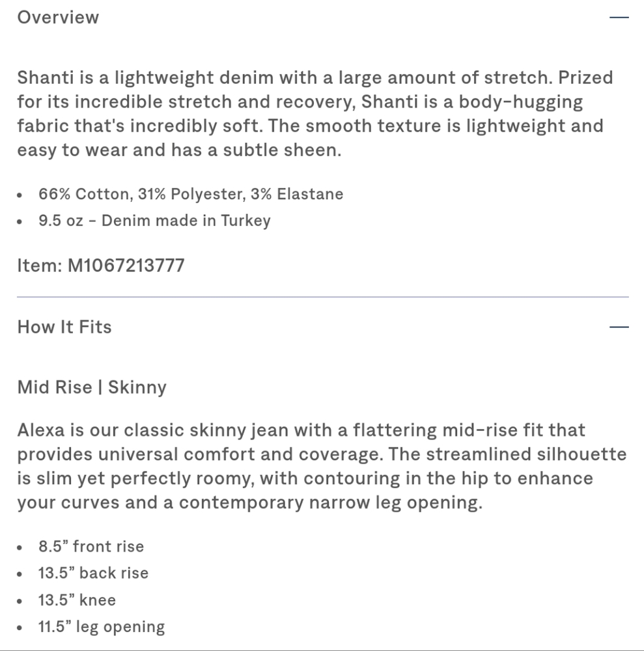Click the 8.5" front rise measurement

point(91,546)
